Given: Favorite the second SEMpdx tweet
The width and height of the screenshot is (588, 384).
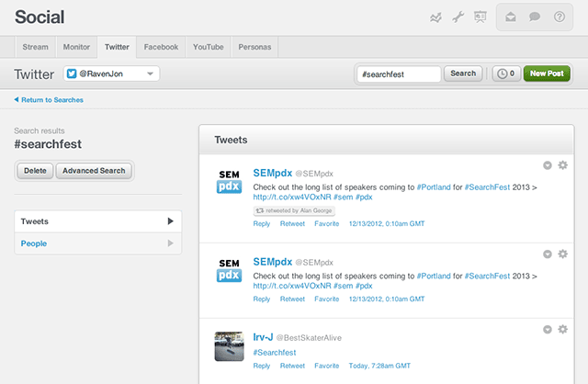Looking at the screenshot, I should [x=327, y=299].
